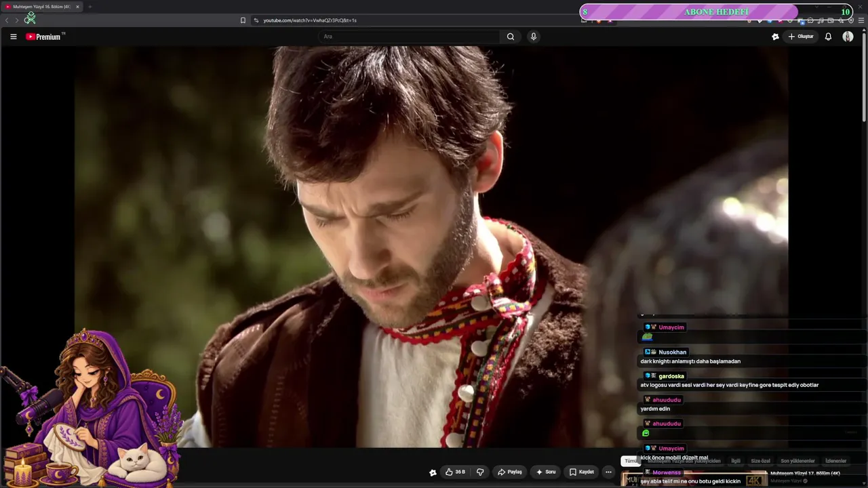Open site information icon in address bar
This screenshot has width=868, height=488.
256,20
